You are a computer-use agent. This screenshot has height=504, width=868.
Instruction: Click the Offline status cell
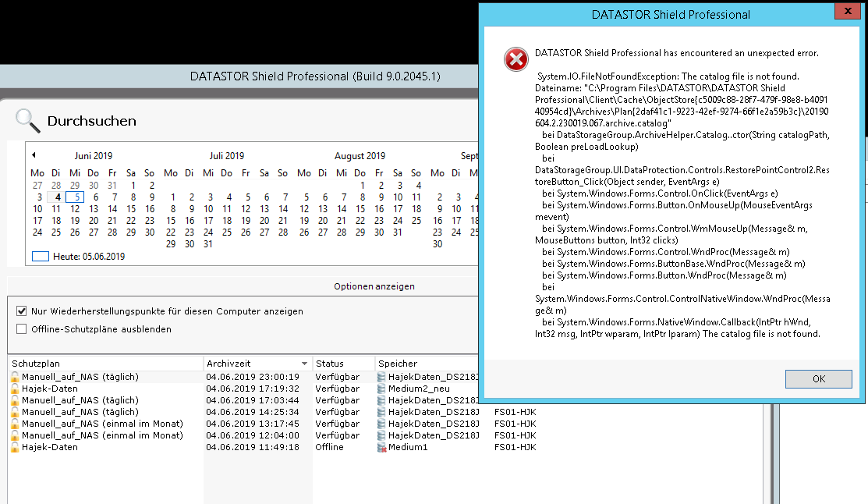(x=329, y=446)
